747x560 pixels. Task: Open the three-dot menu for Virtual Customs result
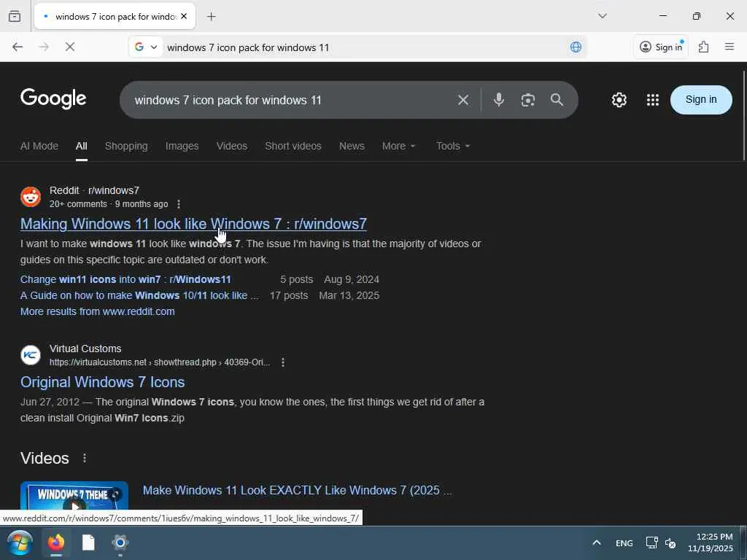click(283, 362)
